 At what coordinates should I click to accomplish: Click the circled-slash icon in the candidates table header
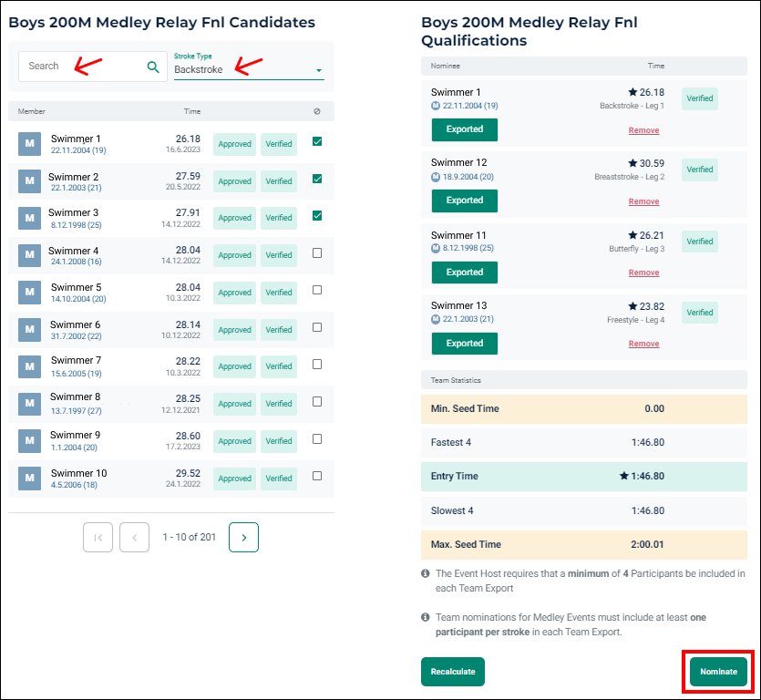pyautogui.click(x=316, y=110)
